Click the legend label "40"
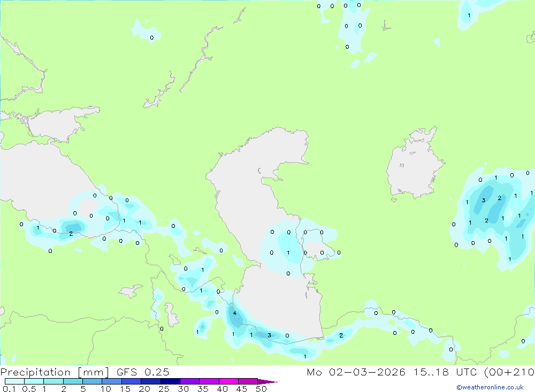Viewport: 535px width, 392px height. (223, 389)
